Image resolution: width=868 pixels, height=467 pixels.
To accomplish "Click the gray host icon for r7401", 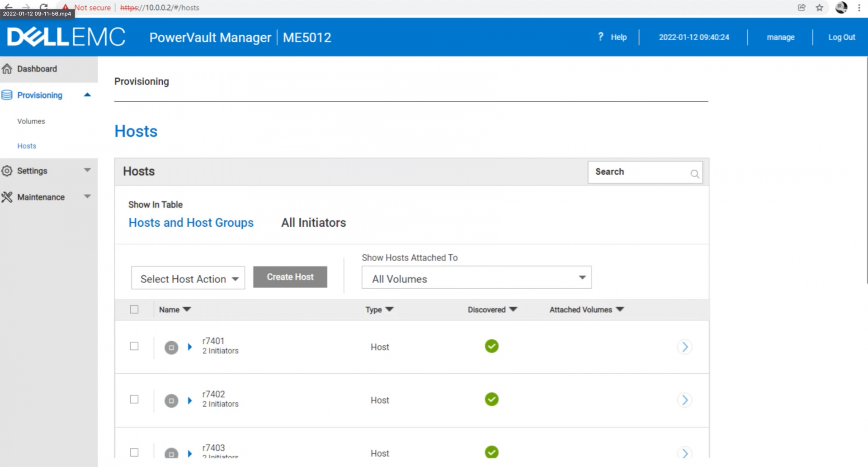I will coord(171,348).
